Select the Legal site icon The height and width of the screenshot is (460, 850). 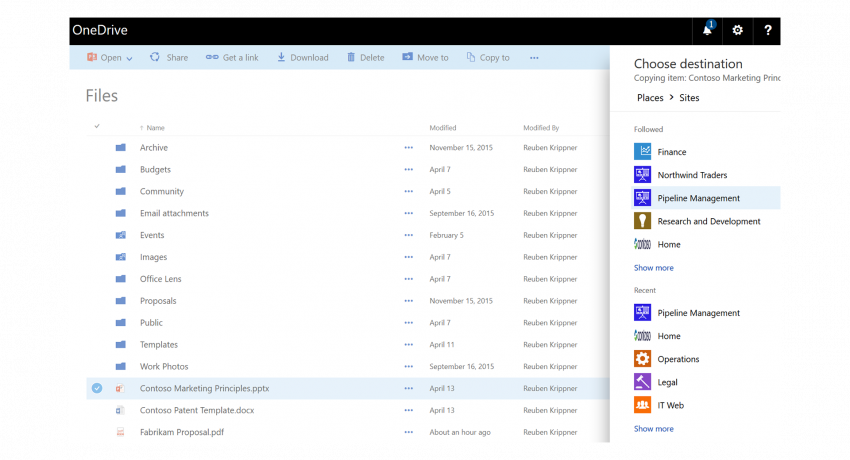(642, 382)
